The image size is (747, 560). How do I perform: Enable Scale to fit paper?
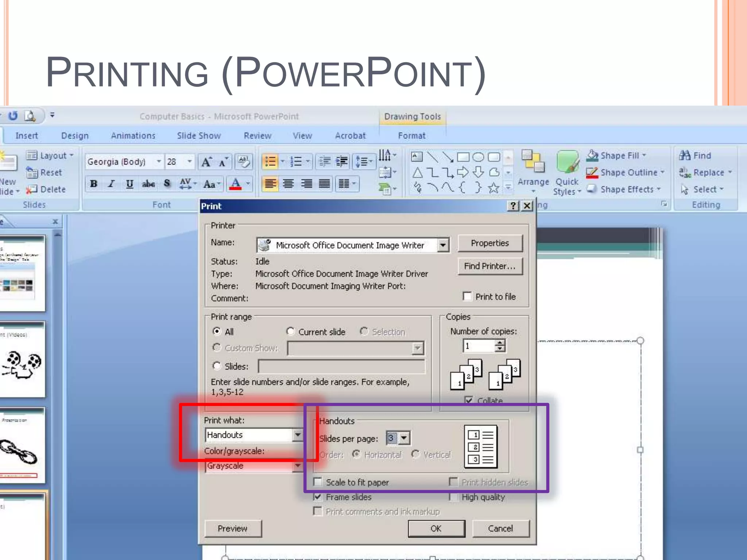318,482
